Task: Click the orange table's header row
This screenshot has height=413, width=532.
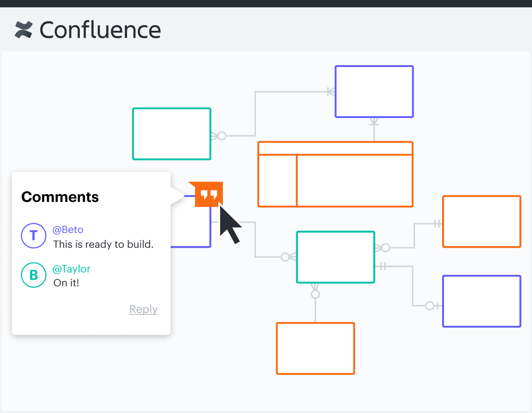Action: pyautogui.click(x=335, y=148)
